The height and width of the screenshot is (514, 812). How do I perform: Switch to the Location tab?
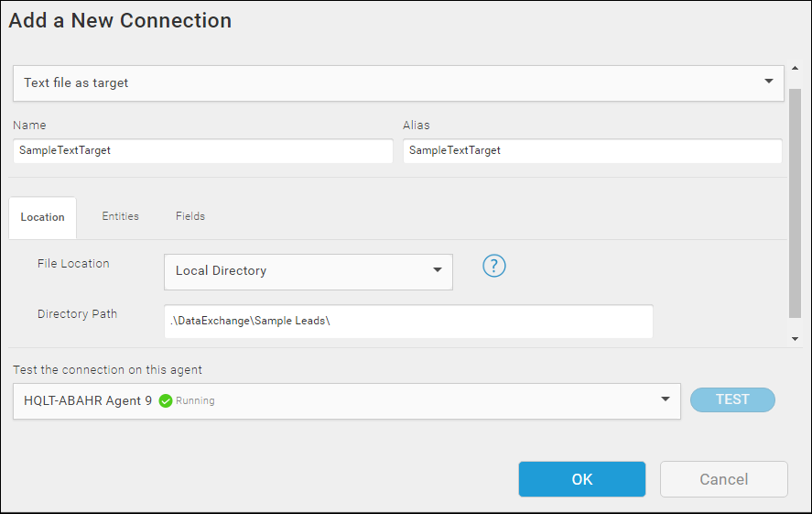pyautogui.click(x=42, y=218)
